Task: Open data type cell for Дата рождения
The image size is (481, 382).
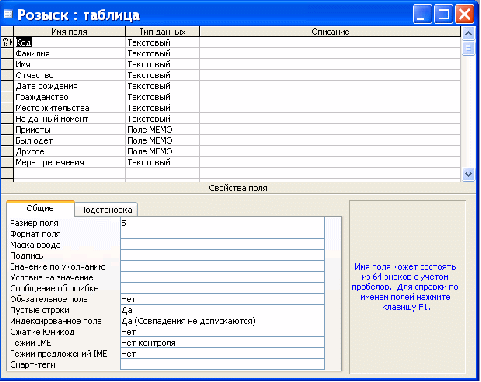Action: point(162,86)
